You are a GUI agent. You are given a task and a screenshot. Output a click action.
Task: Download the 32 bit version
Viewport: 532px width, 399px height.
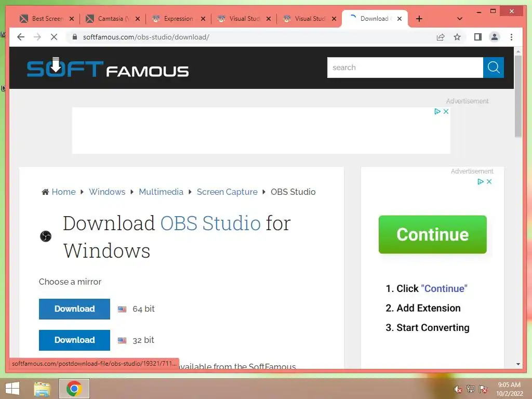[x=74, y=340]
